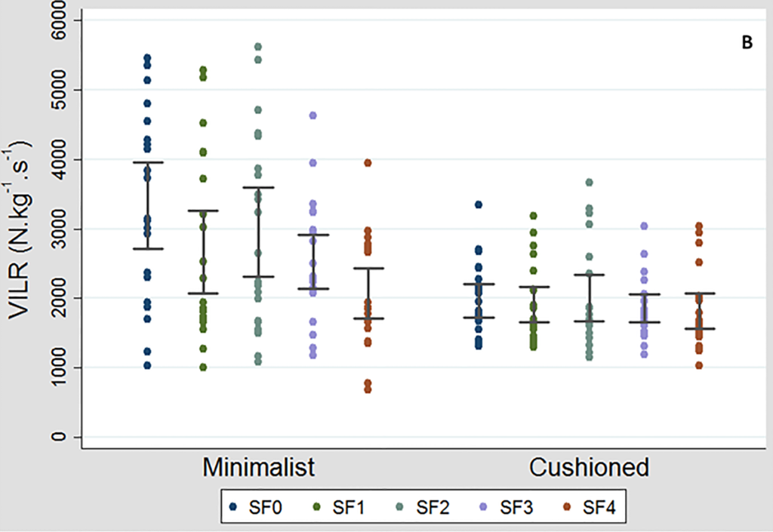Select the highest teal SF2 Minimalist data point
773x532 pixels.
click(258, 47)
